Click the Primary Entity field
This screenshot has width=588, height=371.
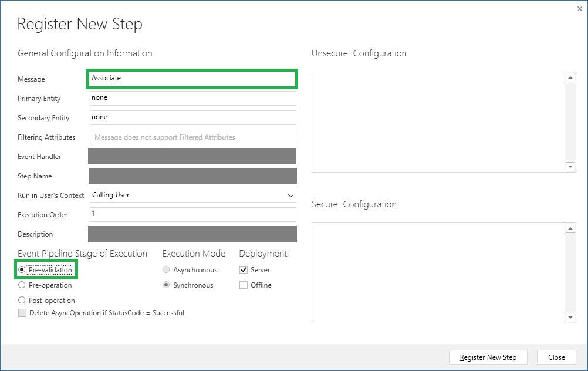(192, 98)
